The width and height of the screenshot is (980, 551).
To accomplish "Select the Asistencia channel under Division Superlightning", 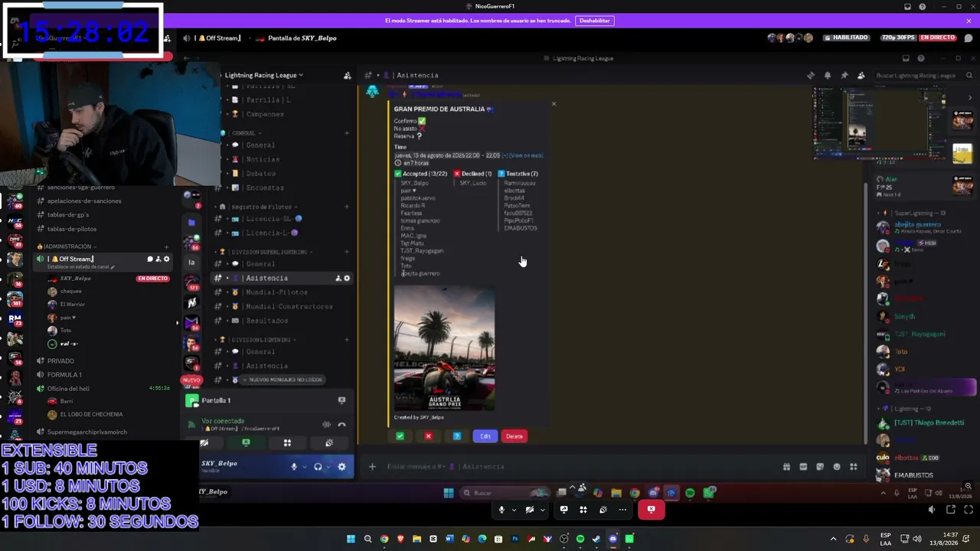I will point(282,278).
